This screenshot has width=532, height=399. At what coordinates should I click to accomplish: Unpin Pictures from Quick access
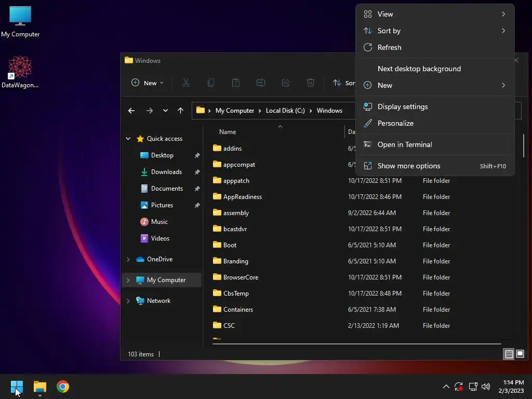[x=197, y=205]
